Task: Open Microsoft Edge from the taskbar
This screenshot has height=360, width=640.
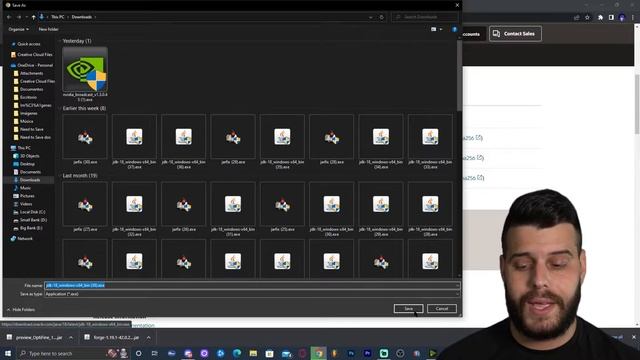Action: 237,353
